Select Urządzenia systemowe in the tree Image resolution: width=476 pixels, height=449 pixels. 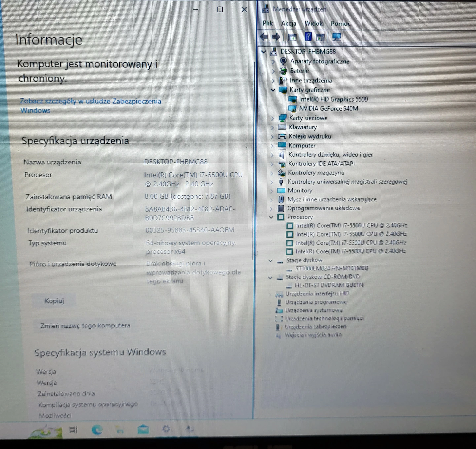[x=314, y=310]
